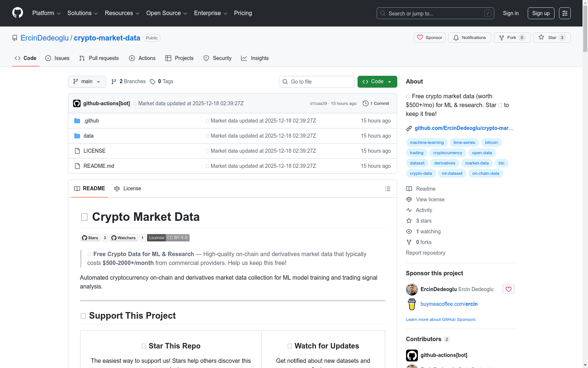Open the 1 Commit history link
Screen dimensions: 588x368
376,103
